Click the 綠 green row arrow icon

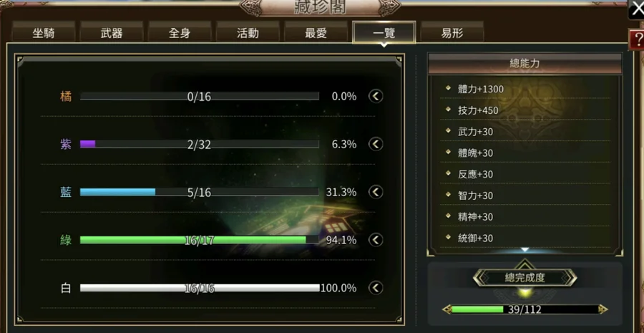coord(376,240)
